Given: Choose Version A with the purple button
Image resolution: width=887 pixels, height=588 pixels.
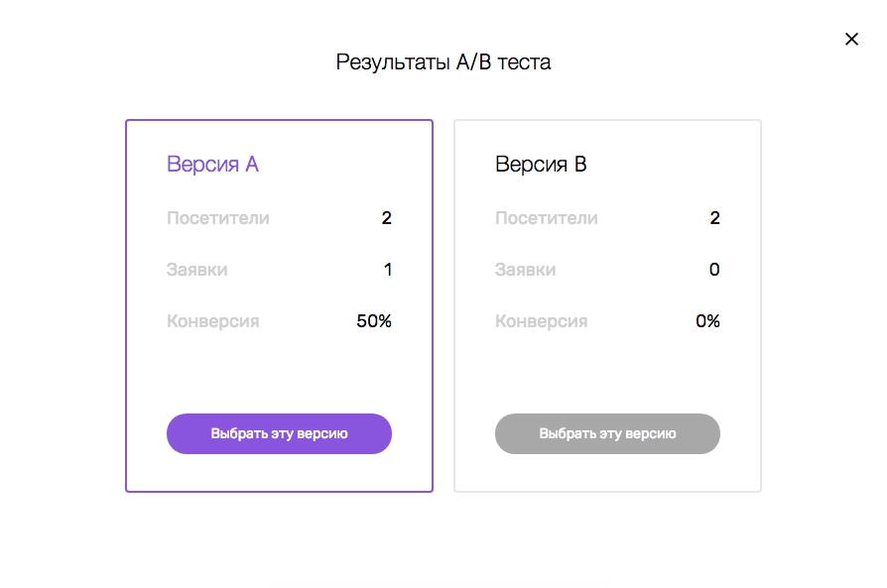Looking at the screenshot, I should coord(279,433).
